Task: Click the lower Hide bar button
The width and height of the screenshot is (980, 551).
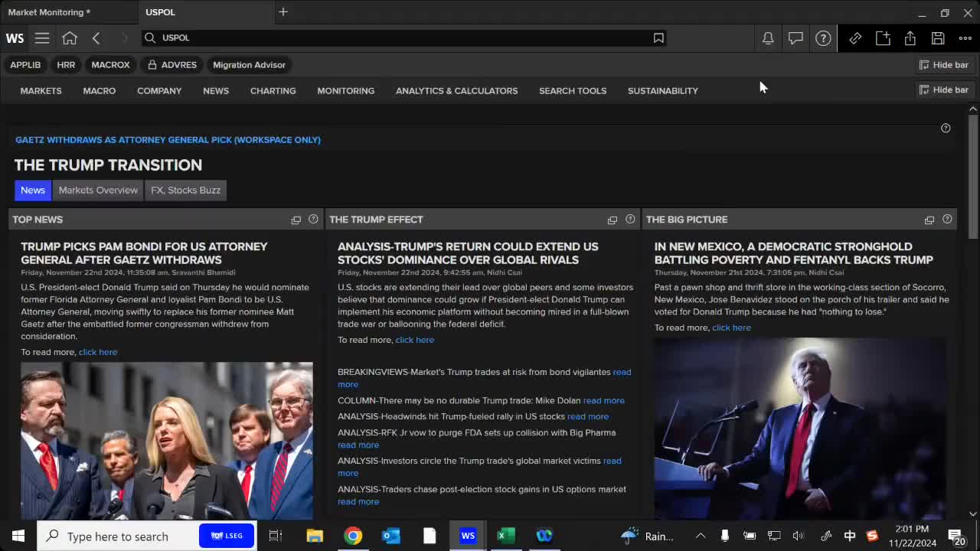Action: click(944, 90)
